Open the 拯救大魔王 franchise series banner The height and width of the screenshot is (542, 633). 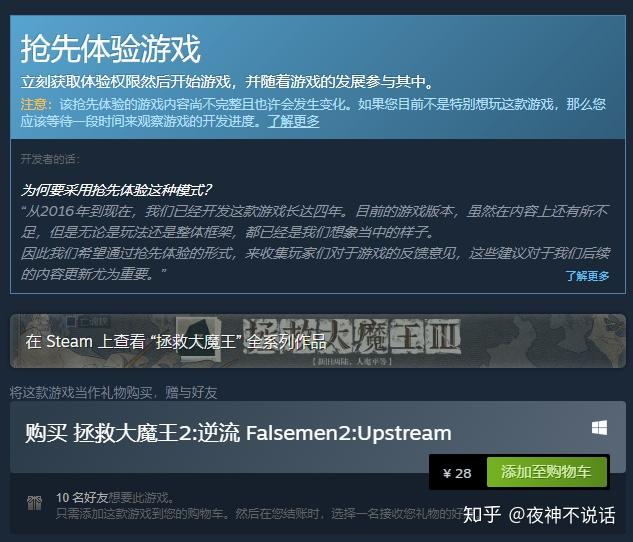[318, 341]
